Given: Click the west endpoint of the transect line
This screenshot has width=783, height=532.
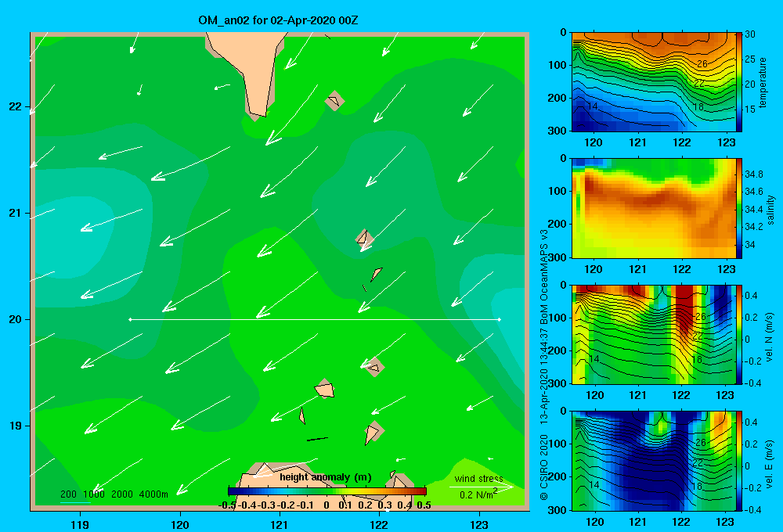Looking at the screenshot, I should point(130,319).
